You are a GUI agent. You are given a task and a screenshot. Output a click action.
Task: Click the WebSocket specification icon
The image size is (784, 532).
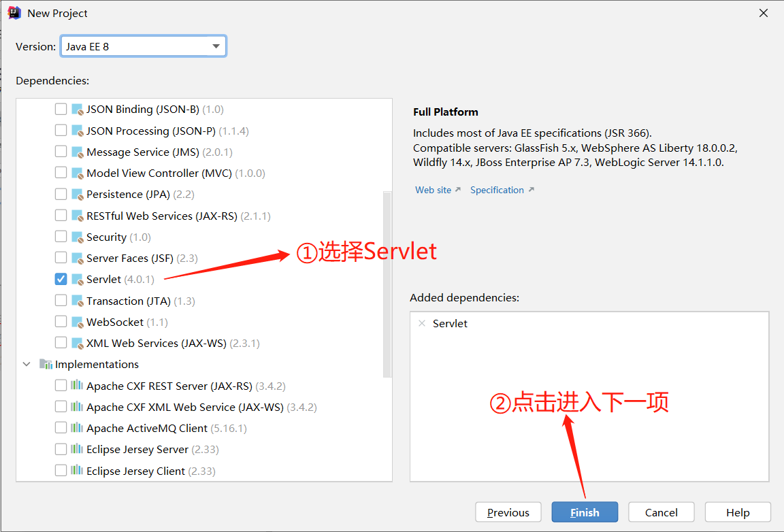click(x=77, y=322)
